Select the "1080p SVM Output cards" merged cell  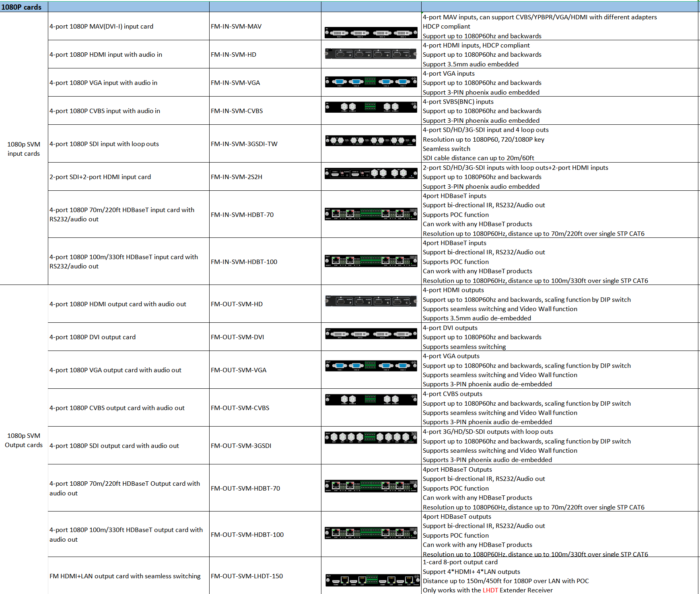pos(24,440)
